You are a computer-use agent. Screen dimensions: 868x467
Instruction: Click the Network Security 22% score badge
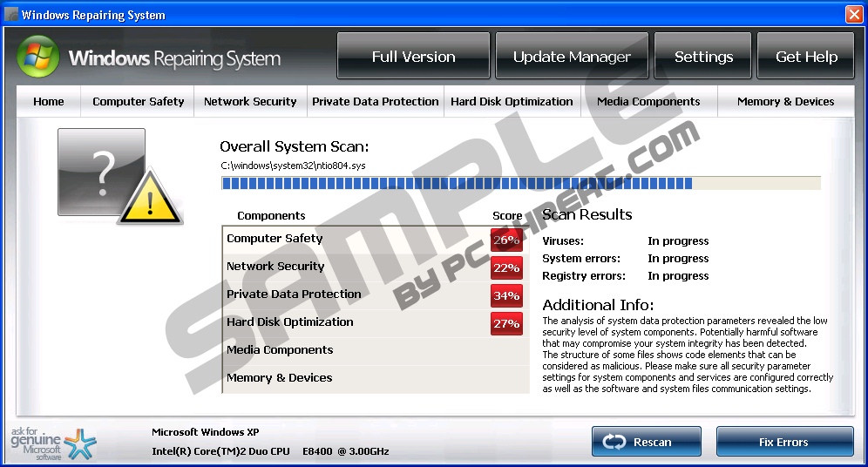pos(506,267)
